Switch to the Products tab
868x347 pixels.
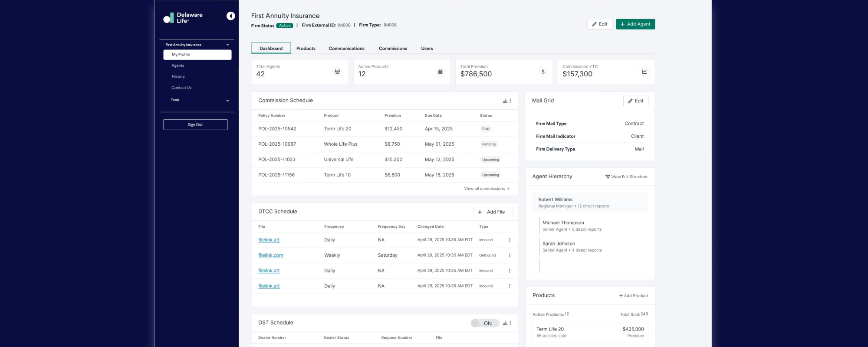pos(306,49)
